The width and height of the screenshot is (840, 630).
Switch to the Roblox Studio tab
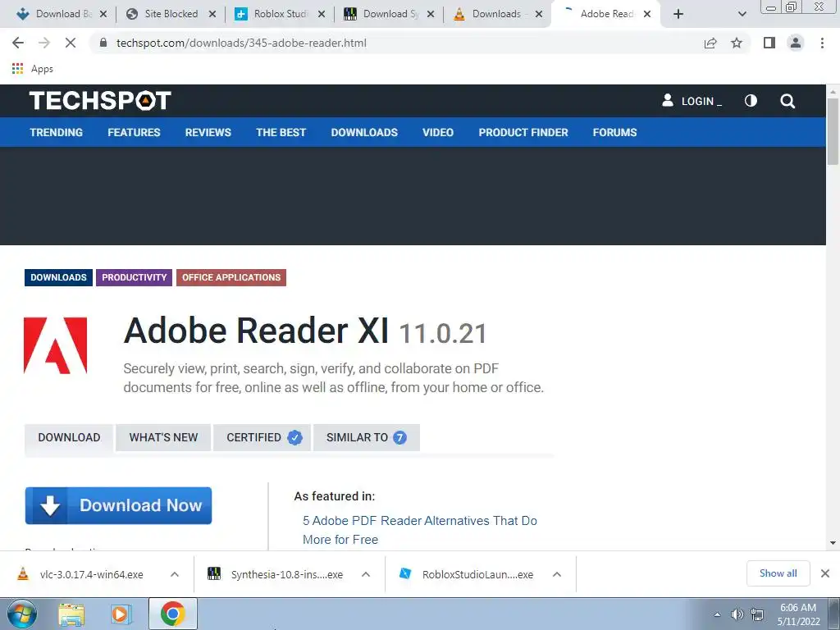(280, 14)
